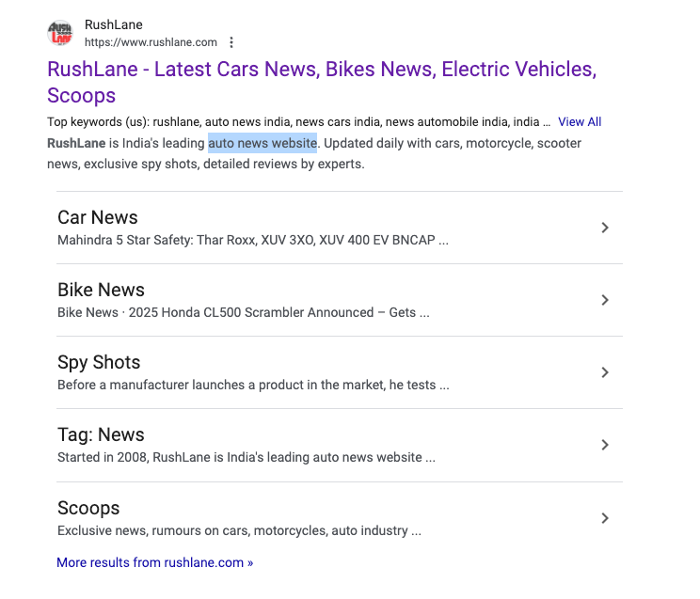Expand the Spy Shots row arrow
The image size is (700, 599).
pos(605,372)
